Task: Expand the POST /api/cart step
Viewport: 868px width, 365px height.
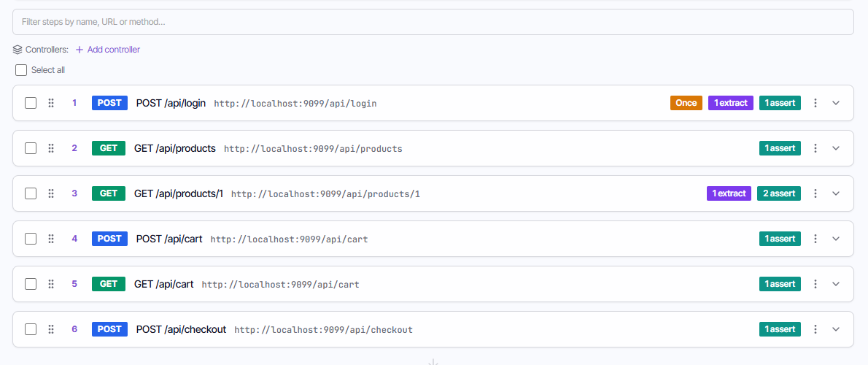Action: [x=836, y=239]
